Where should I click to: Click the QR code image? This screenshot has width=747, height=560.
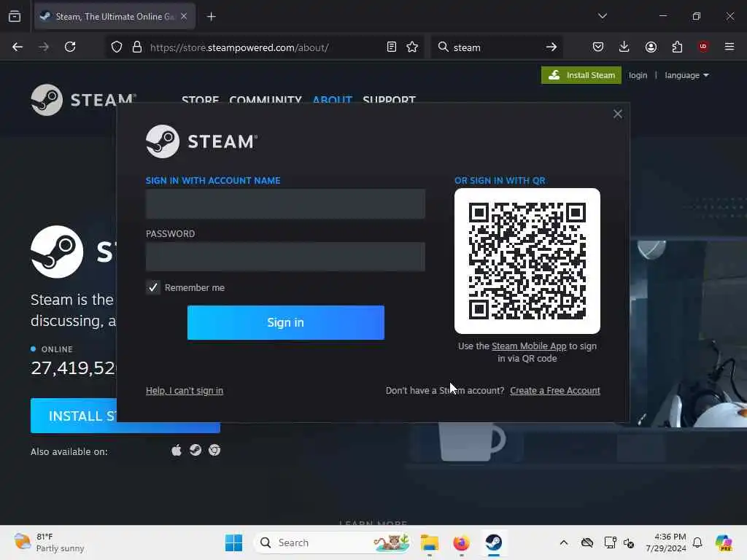coord(527,261)
